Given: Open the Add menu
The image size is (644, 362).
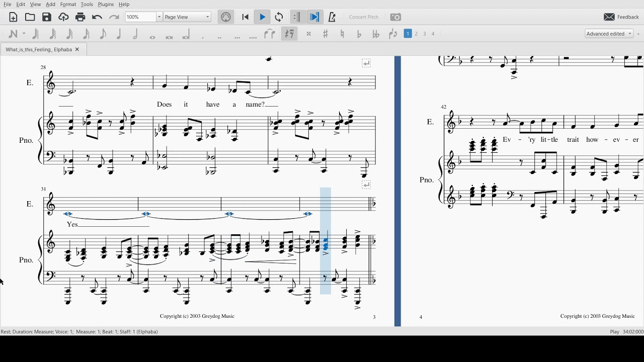Looking at the screenshot, I should coord(51,5).
